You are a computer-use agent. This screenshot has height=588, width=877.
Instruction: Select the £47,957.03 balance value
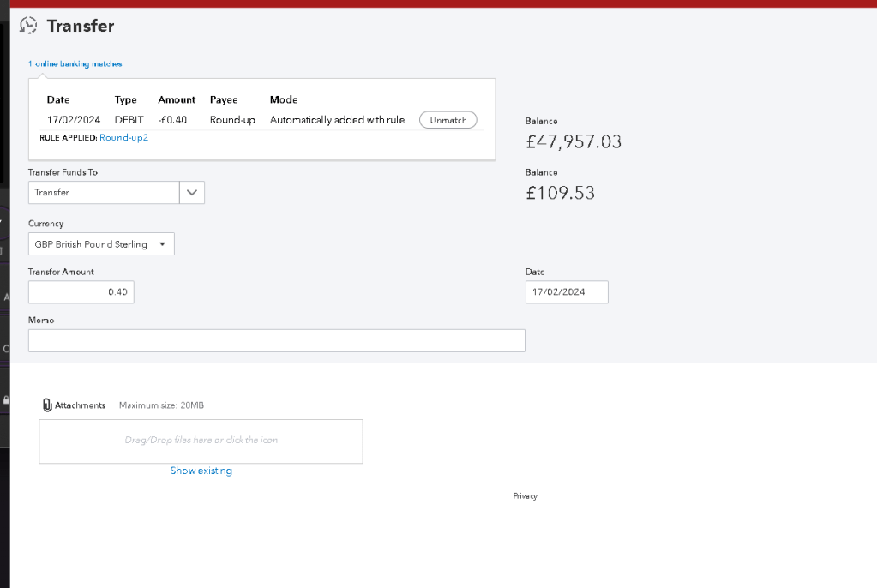point(574,141)
